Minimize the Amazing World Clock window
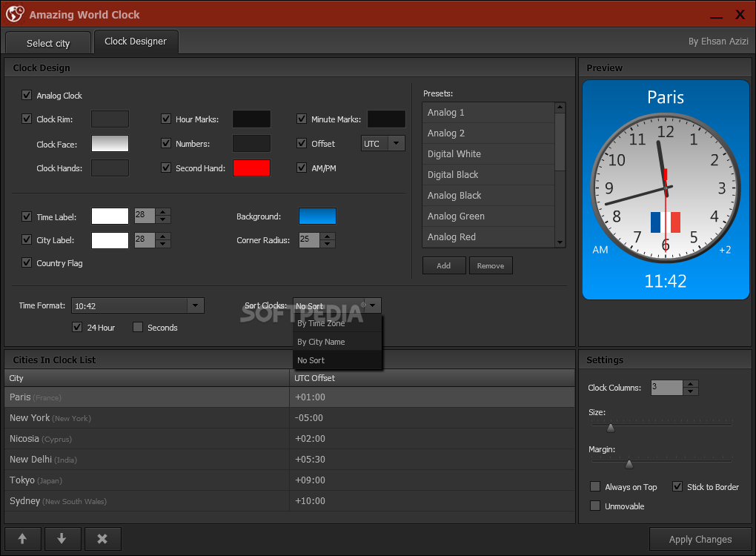The height and width of the screenshot is (556, 756). tap(717, 16)
